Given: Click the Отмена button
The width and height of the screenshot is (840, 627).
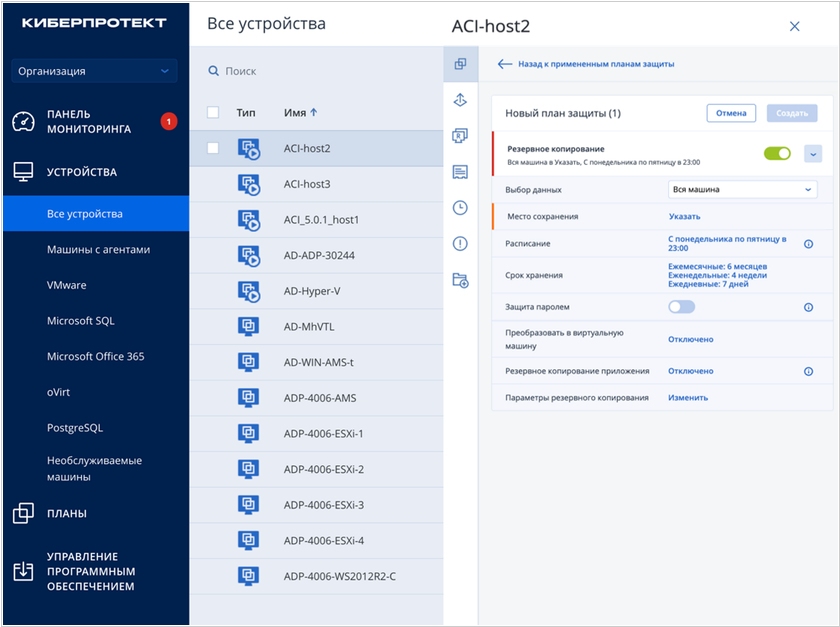Looking at the screenshot, I should [731, 113].
